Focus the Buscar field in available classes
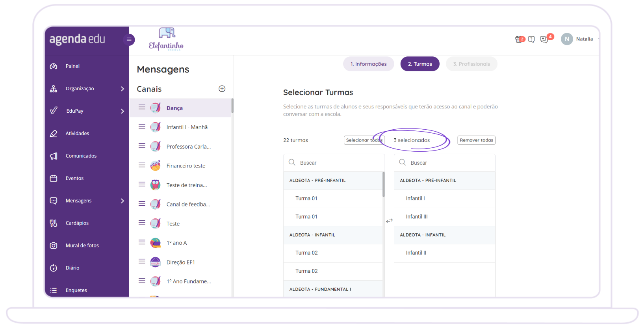644x333 pixels. [334, 163]
